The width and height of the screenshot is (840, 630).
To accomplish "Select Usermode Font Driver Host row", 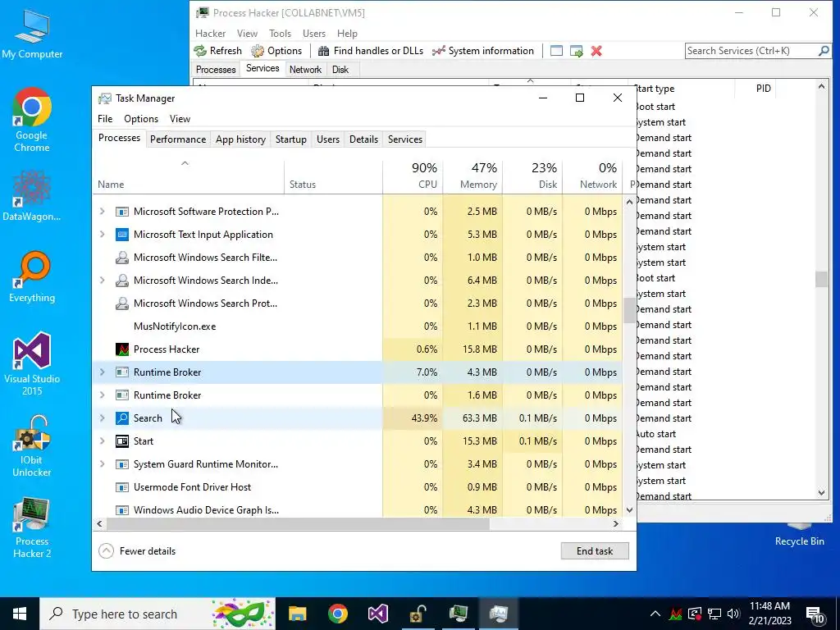I will click(x=357, y=487).
